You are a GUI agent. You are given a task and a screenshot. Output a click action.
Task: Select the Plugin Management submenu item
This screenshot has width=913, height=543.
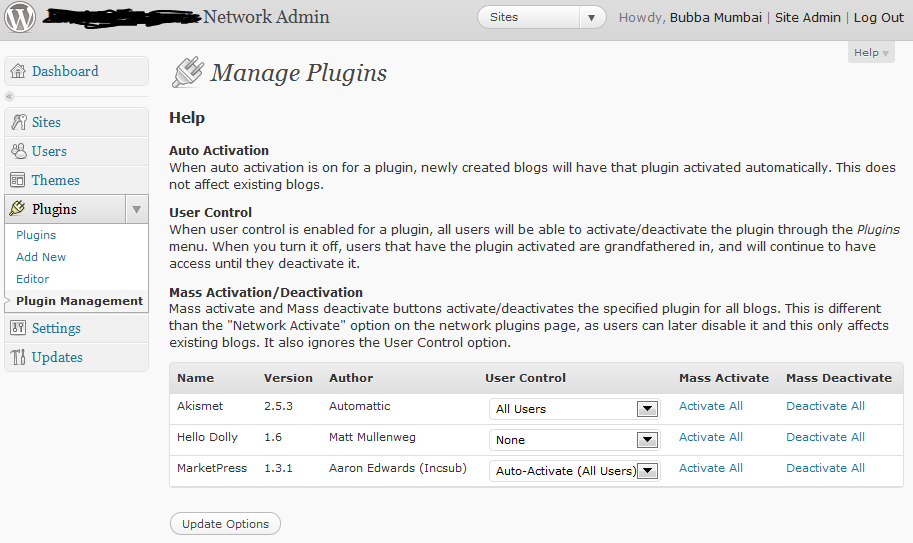tap(79, 301)
